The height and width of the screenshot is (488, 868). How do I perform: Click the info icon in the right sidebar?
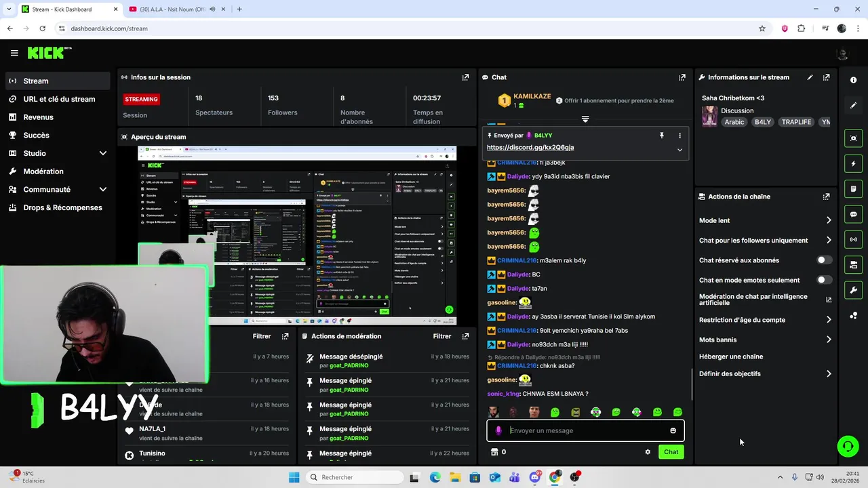click(x=853, y=80)
